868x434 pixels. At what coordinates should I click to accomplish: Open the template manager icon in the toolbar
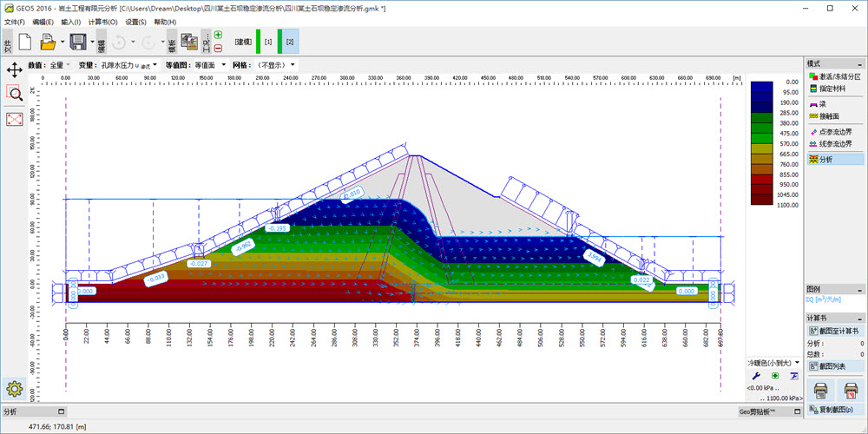click(x=189, y=42)
